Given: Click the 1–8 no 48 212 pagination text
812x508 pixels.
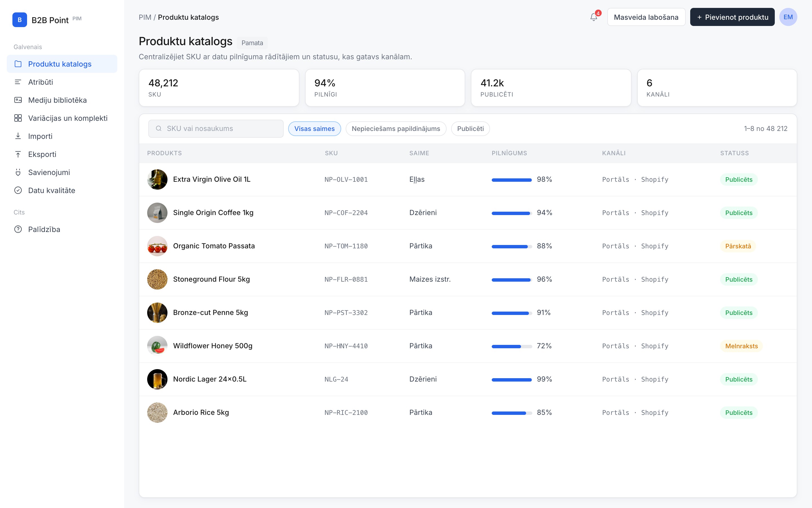Looking at the screenshot, I should tap(765, 129).
